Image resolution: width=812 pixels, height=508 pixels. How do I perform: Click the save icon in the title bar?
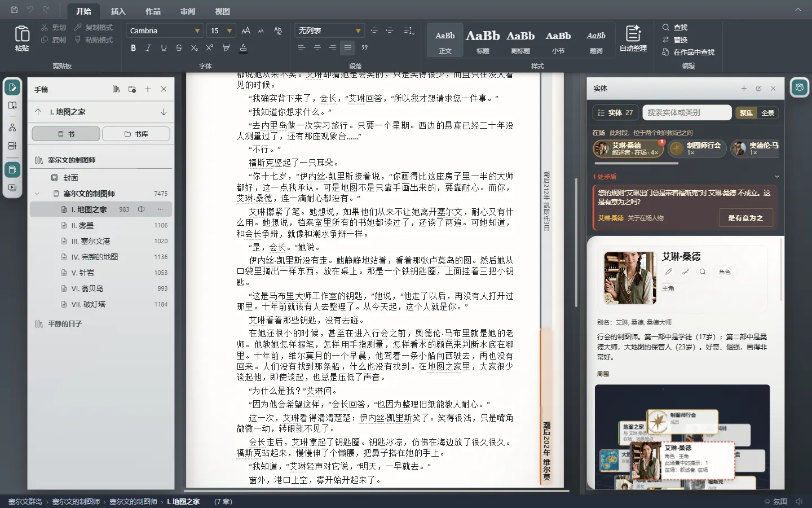coord(14,10)
